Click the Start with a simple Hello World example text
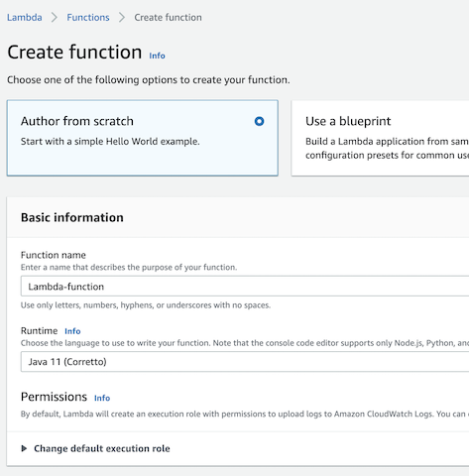This screenshot has height=476, width=469. pyautogui.click(x=110, y=142)
